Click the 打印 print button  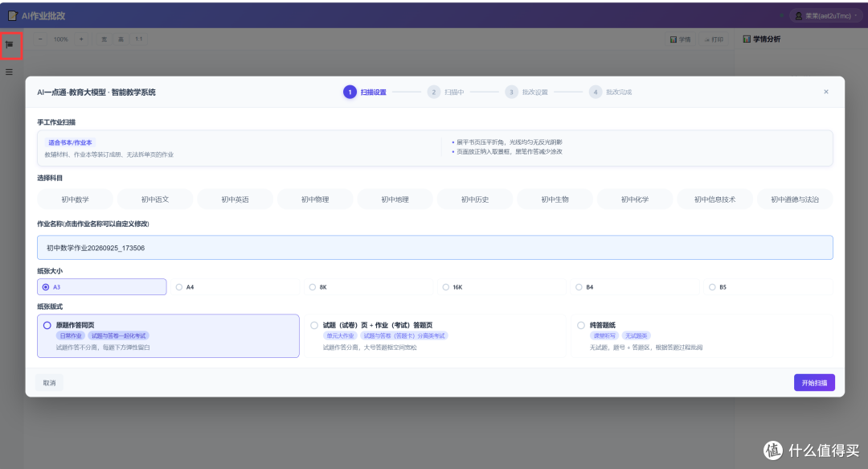714,39
